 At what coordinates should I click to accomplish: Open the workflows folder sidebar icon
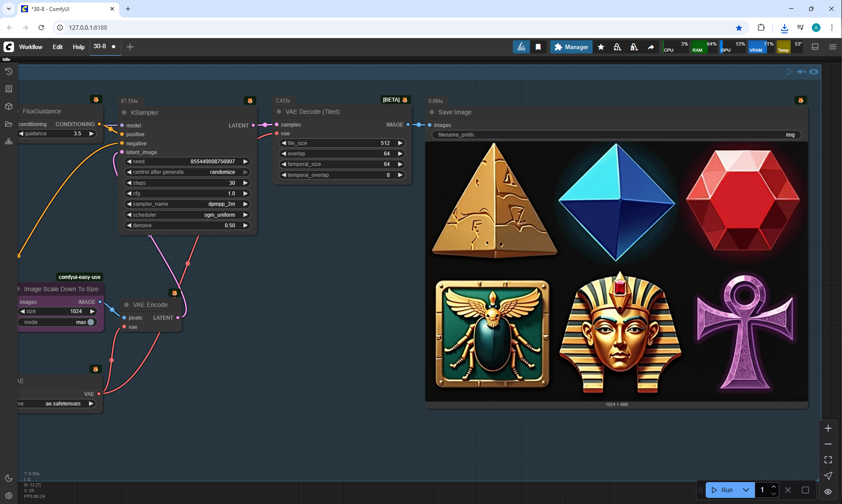8,124
